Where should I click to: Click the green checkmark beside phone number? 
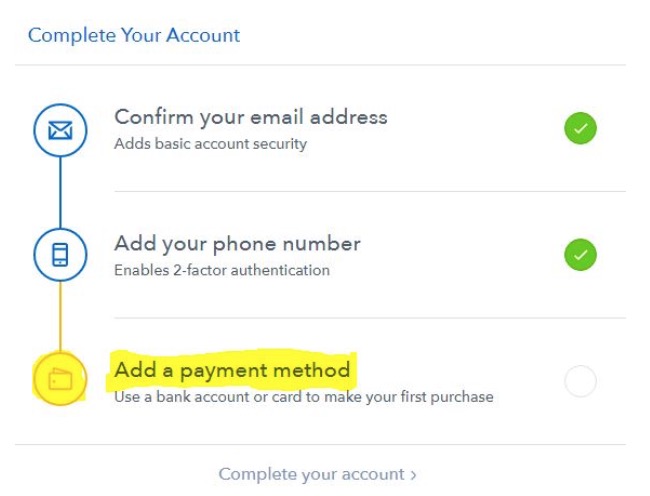(580, 254)
